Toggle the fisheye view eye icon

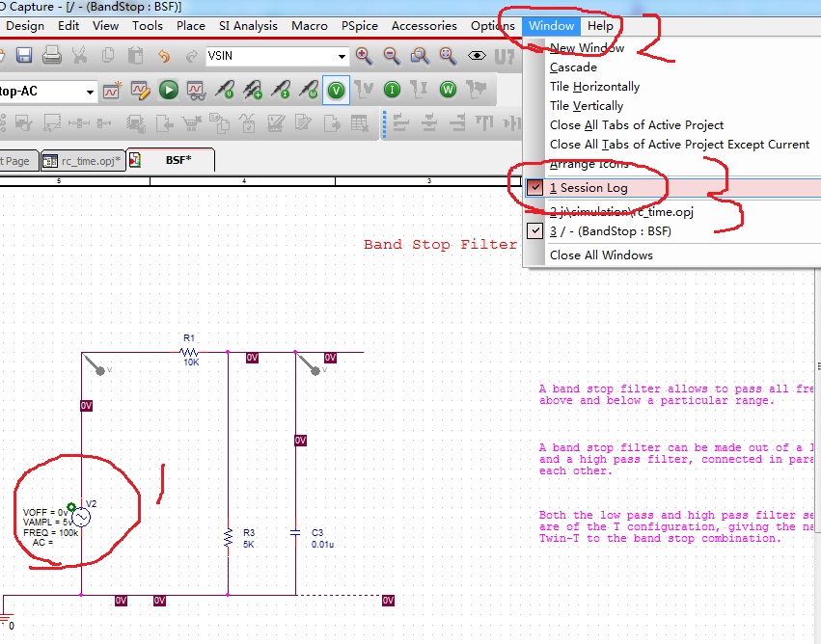[477, 56]
